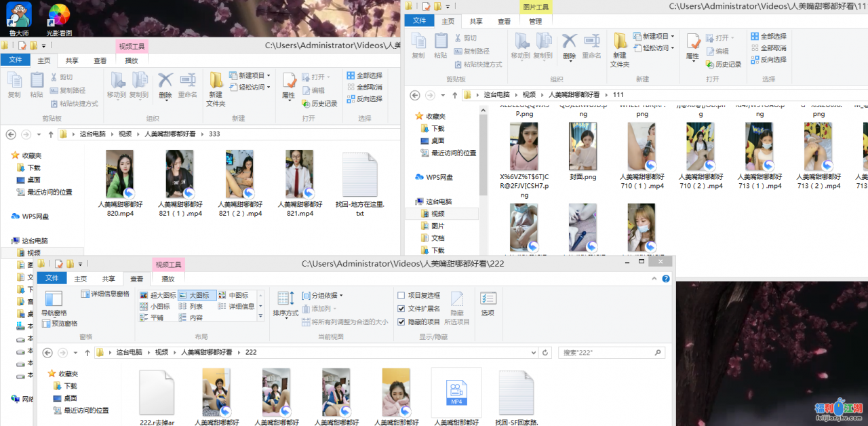
Task: Click the 导航窗格 icon in 222 window
Action: click(x=54, y=303)
